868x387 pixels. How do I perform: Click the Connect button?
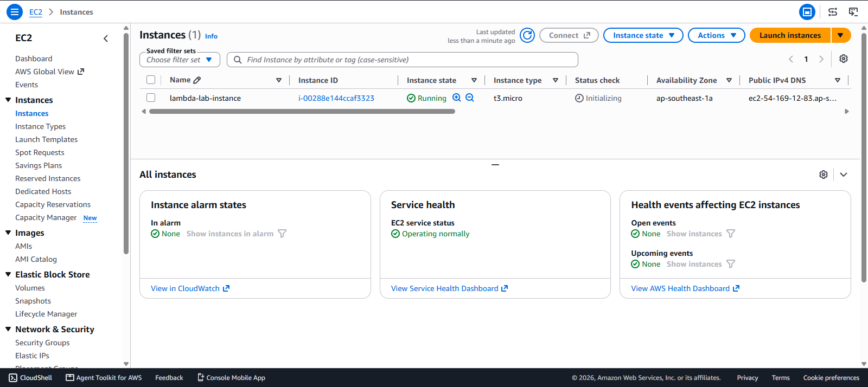point(569,35)
